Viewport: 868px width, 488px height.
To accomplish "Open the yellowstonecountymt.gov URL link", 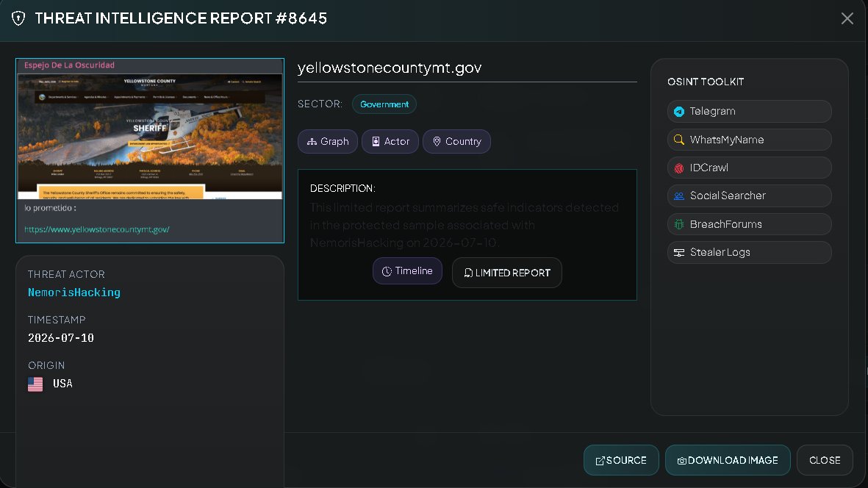I will (97, 229).
